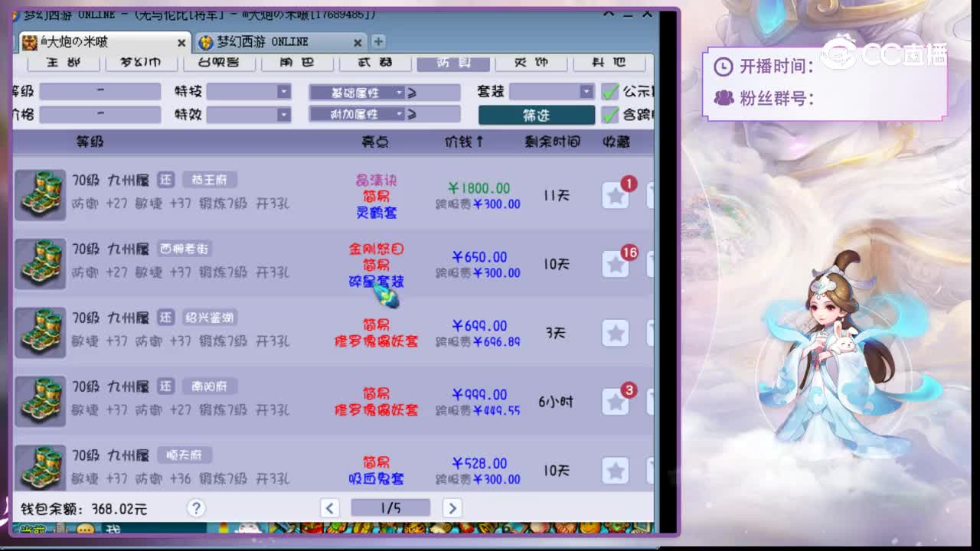Click the 亮点 column header
Screen dimensions: 980x551
[x=375, y=142]
